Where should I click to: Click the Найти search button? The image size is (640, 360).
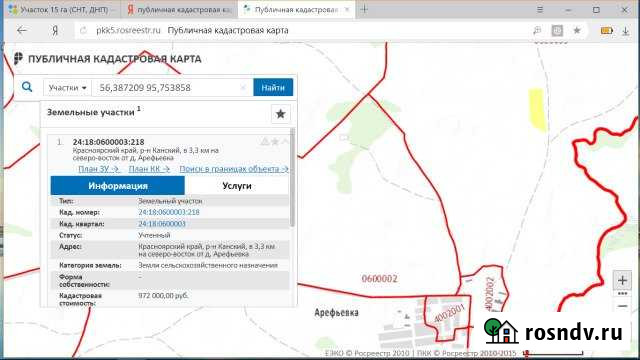click(x=273, y=87)
